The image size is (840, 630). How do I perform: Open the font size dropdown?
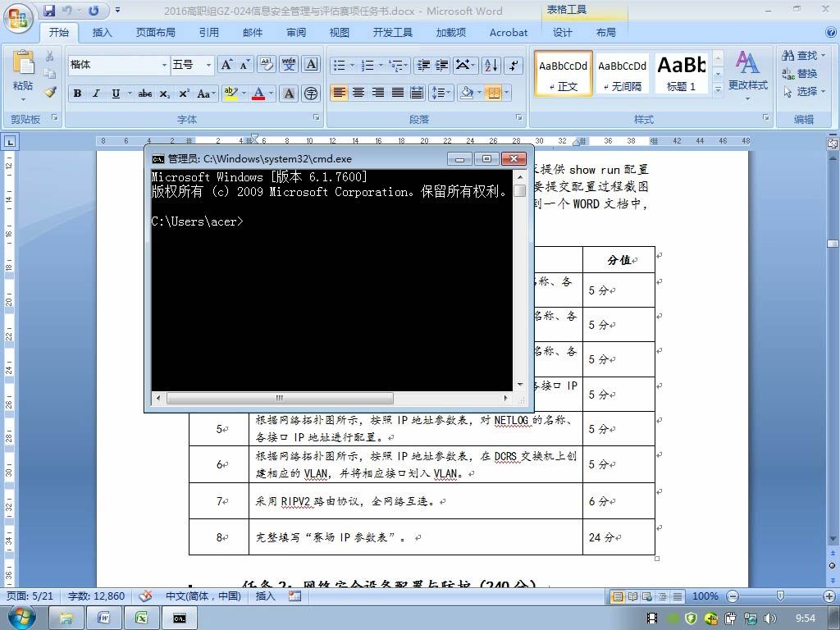[208, 65]
